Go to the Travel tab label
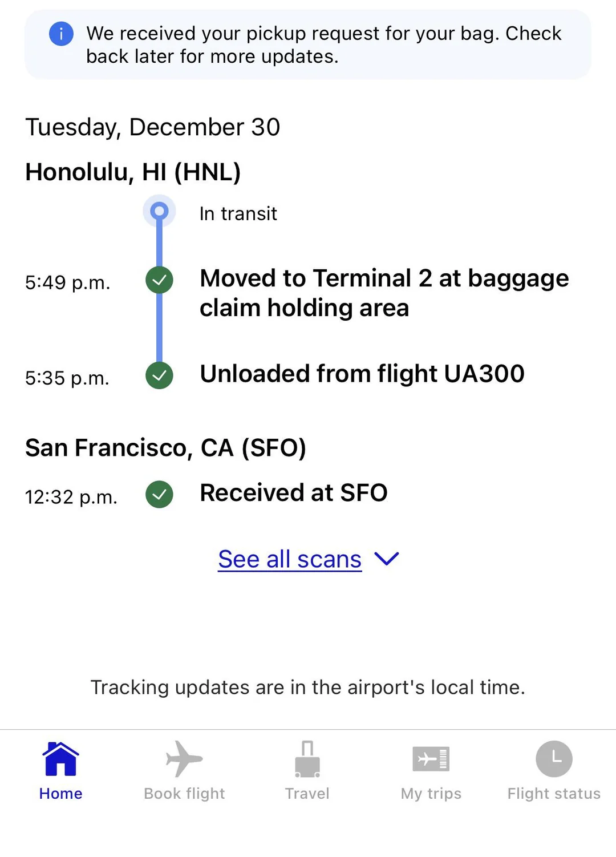Viewport: 616px width, 857px height. [307, 794]
